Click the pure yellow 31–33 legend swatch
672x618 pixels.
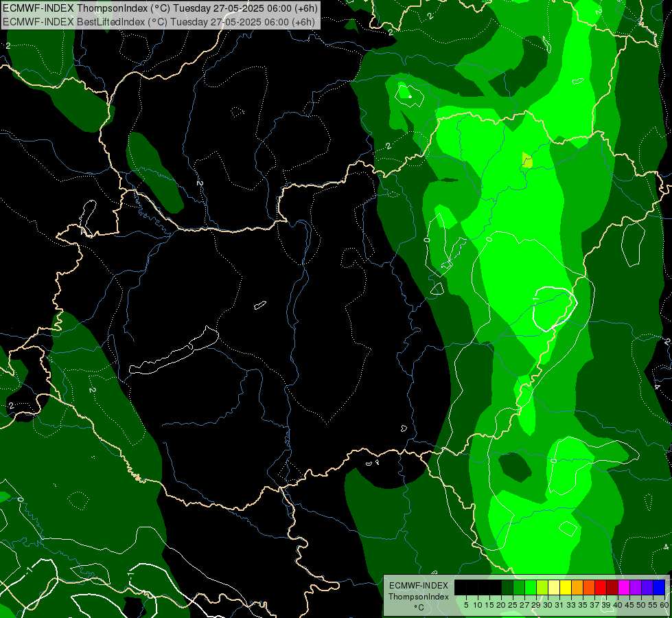pyautogui.click(x=566, y=587)
